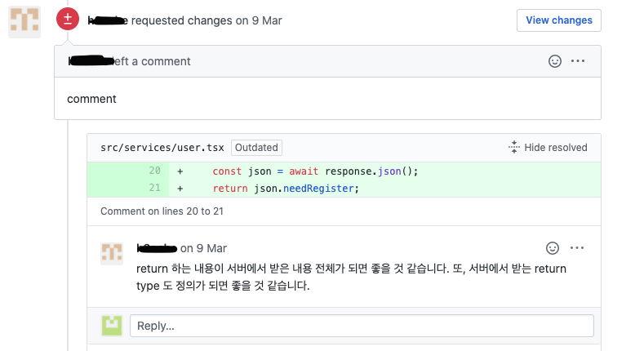Click the green avatar beside the Reply box
Screen dimensions: 644x351
pos(112,326)
